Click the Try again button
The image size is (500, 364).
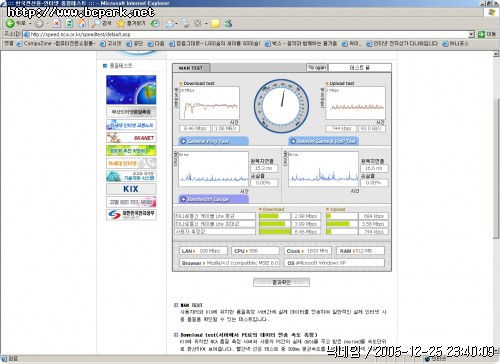coord(317,67)
